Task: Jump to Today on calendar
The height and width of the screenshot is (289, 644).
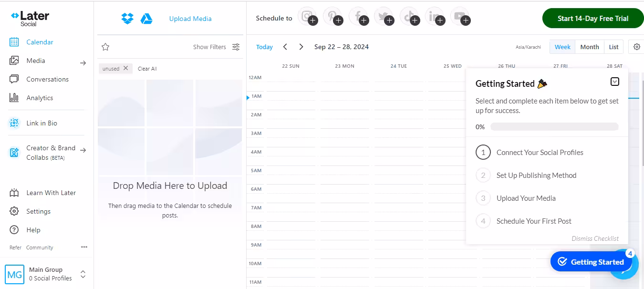Action: [x=264, y=47]
